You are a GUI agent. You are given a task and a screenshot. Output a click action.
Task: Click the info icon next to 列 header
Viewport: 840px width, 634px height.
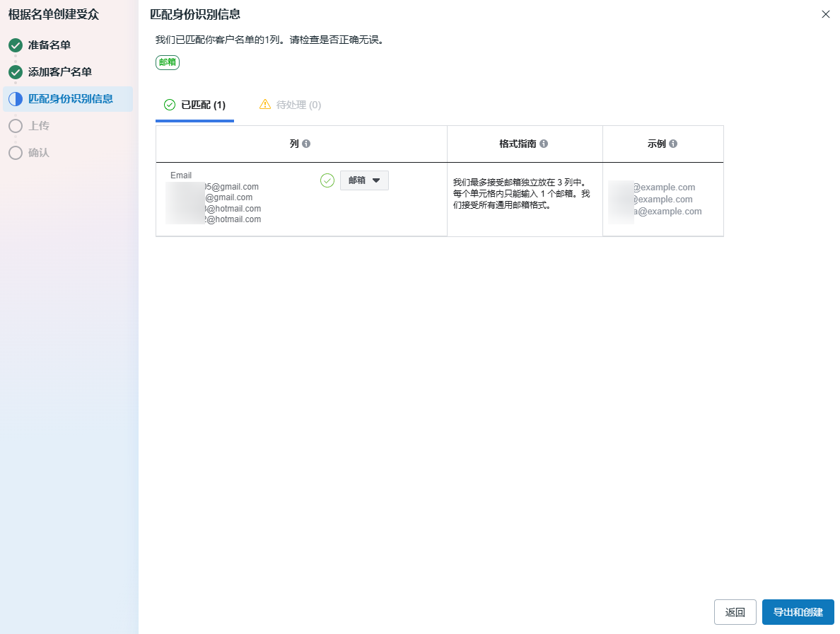click(x=306, y=144)
